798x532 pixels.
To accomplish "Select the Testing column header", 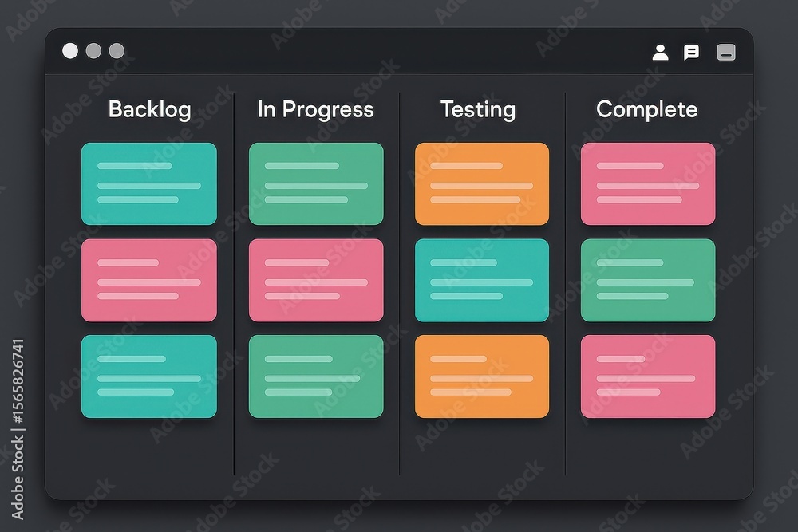I will point(478,110).
